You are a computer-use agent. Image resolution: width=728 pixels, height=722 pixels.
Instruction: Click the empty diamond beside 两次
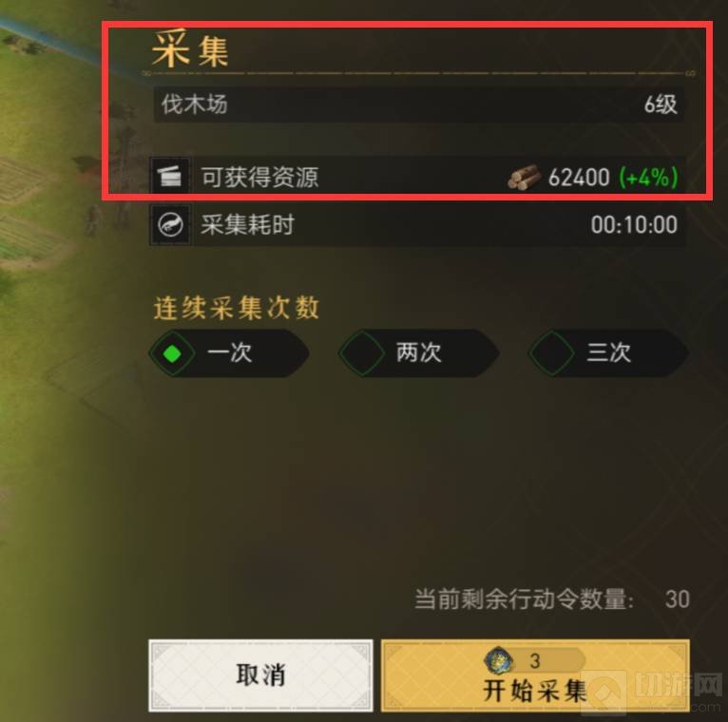pyautogui.click(x=362, y=353)
